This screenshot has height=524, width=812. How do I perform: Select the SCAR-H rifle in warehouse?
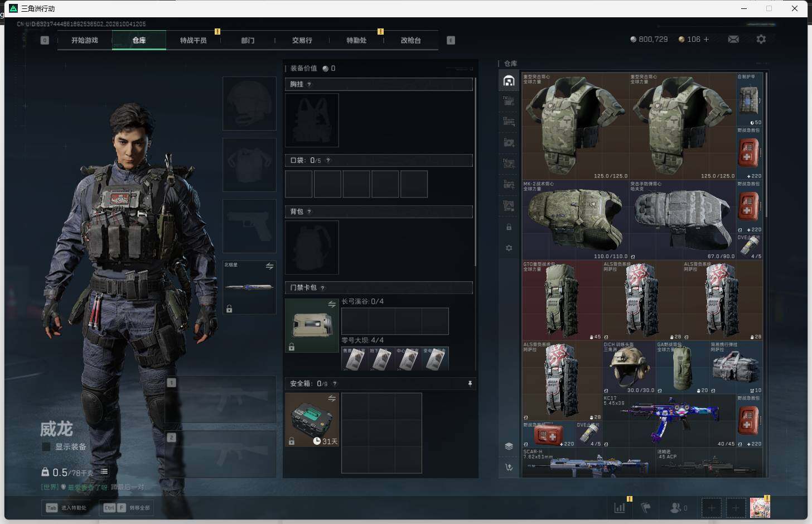588,463
